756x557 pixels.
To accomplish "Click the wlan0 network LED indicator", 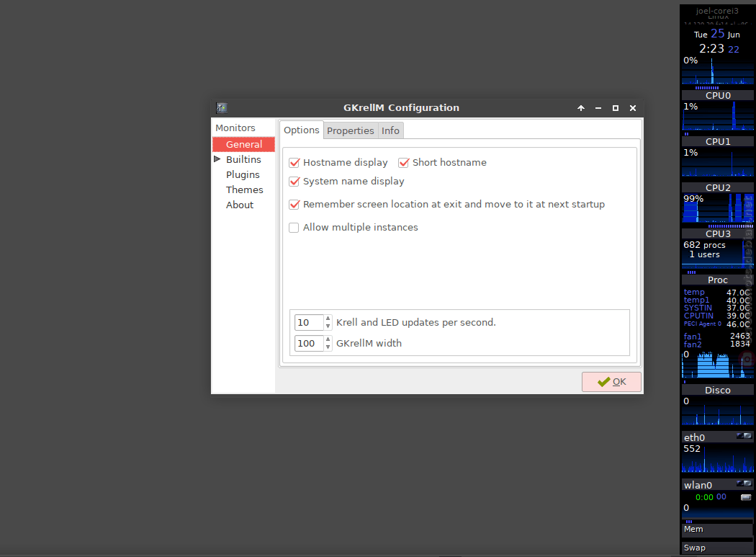I will [744, 484].
